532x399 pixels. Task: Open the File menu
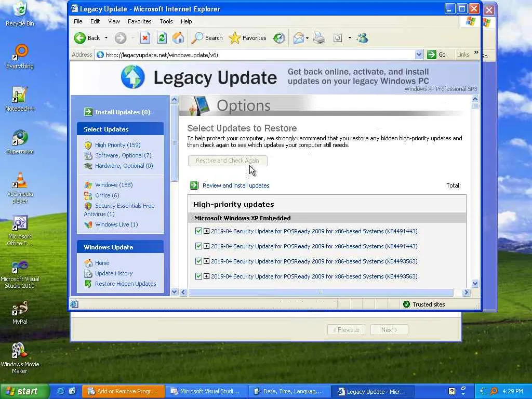click(78, 21)
